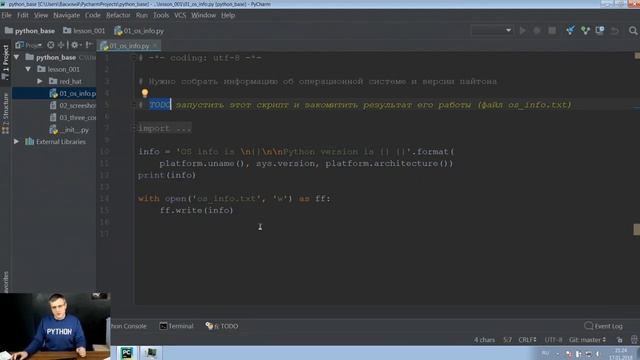Click the PyCharm icon in Windows taskbar
Image resolution: width=640 pixels, height=360 pixels.
tap(127, 353)
